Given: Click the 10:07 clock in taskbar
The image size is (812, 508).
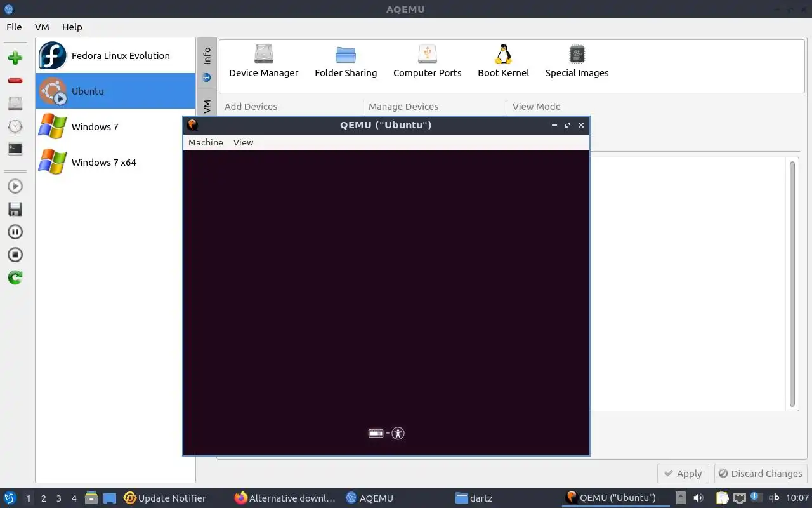Looking at the screenshot, I should click(797, 498).
